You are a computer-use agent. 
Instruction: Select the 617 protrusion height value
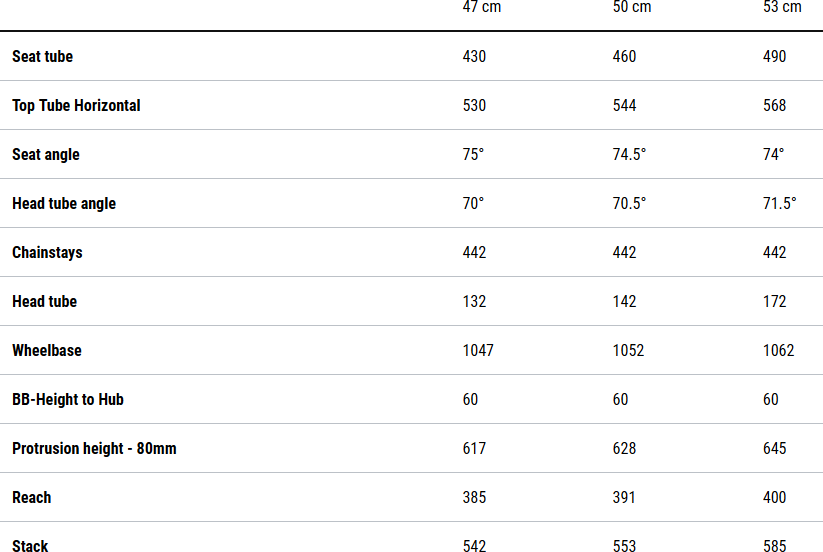(x=474, y=449)
